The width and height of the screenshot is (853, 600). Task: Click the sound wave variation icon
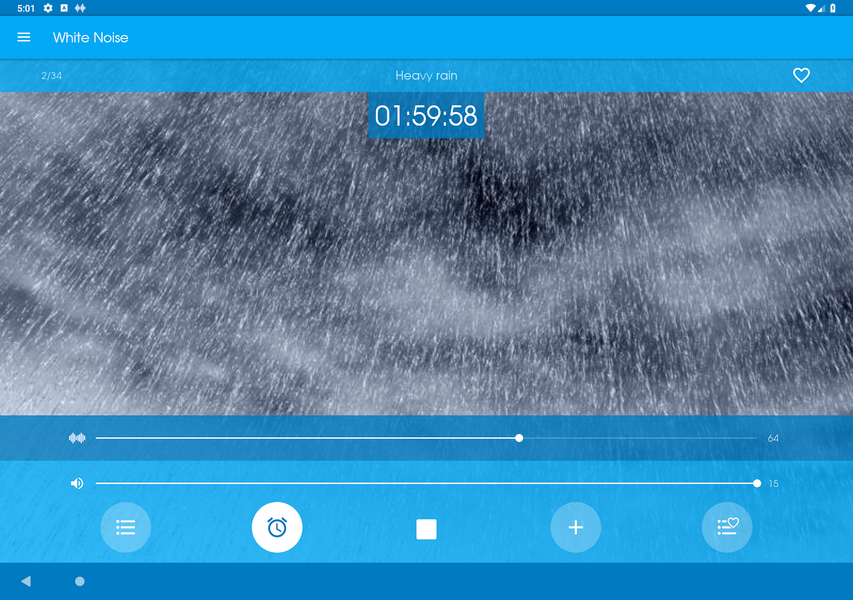coord(77,438)
